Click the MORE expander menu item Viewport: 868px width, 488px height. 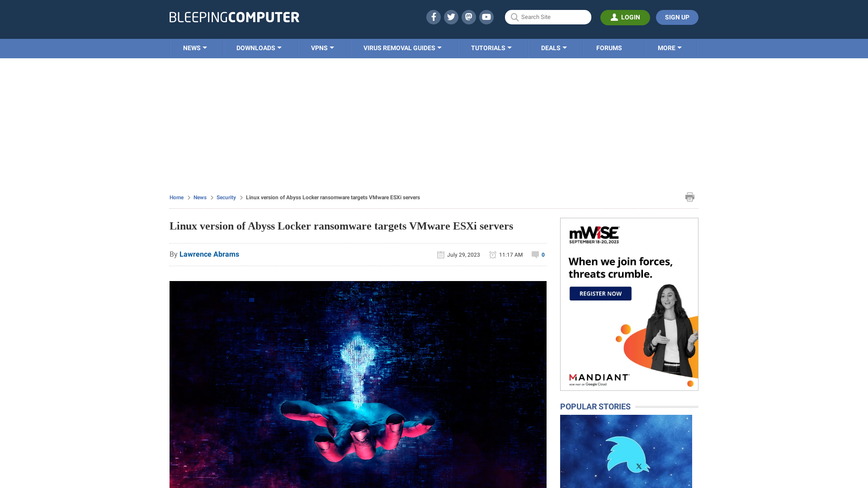670,48
